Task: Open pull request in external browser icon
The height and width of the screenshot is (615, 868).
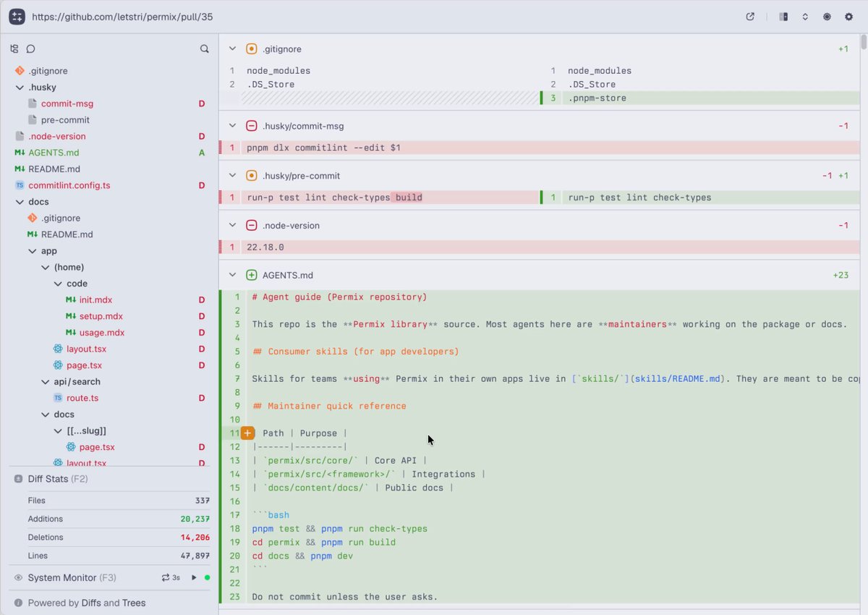Action: [750, 17]
